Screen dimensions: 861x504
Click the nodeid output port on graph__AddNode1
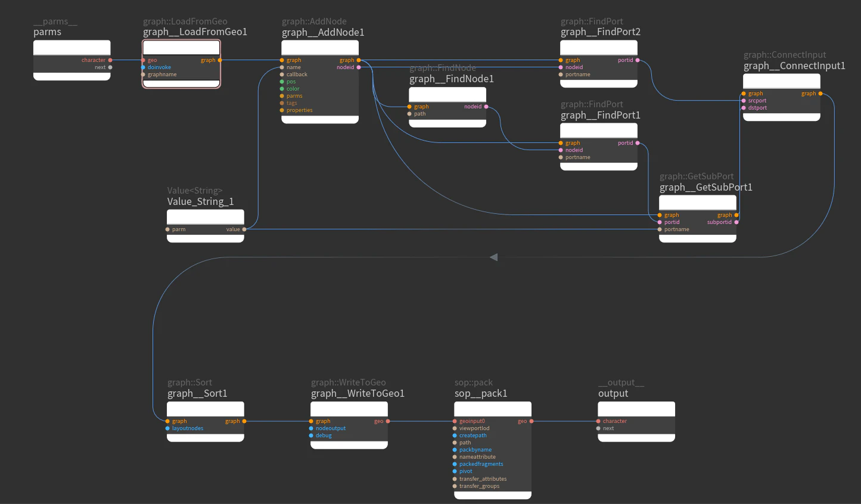358,67
